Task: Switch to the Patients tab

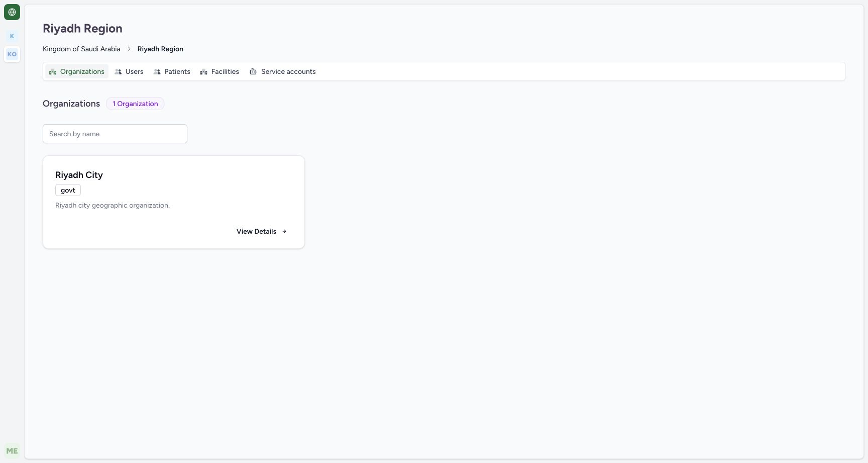Action: 172,71
